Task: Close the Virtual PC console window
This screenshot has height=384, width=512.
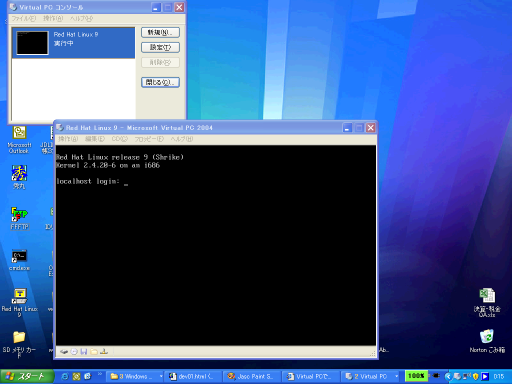Action: tap(179, 7)
